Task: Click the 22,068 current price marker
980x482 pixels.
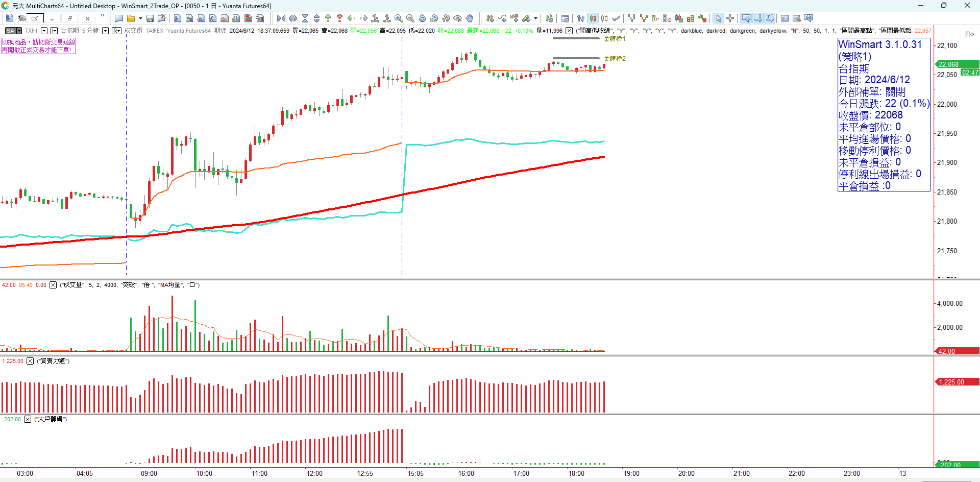Action: click(x=957, y=64)
